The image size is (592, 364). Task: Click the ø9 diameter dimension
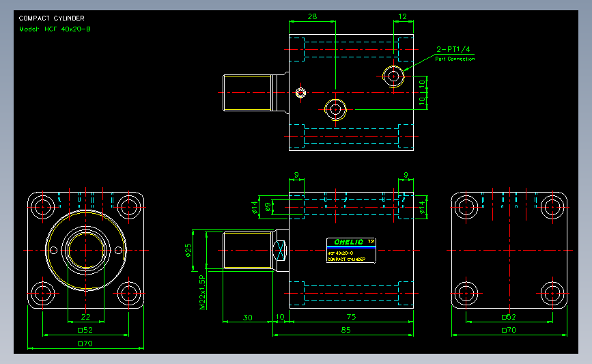coord(268,207)
